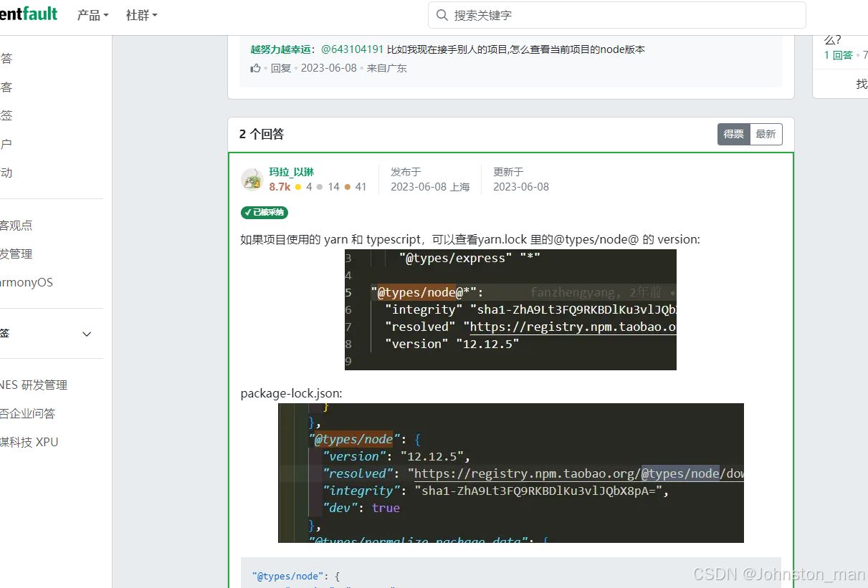Click the SegmentFault logo

29,14
